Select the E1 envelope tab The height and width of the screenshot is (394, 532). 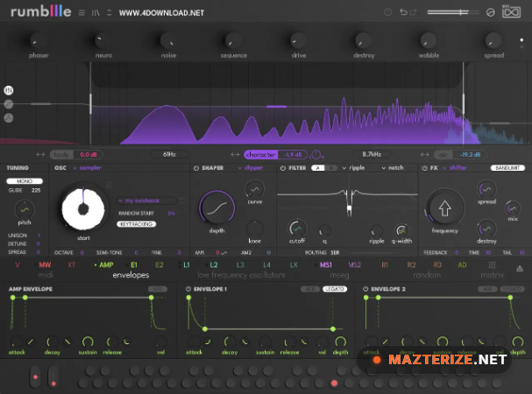pos(134,264)
